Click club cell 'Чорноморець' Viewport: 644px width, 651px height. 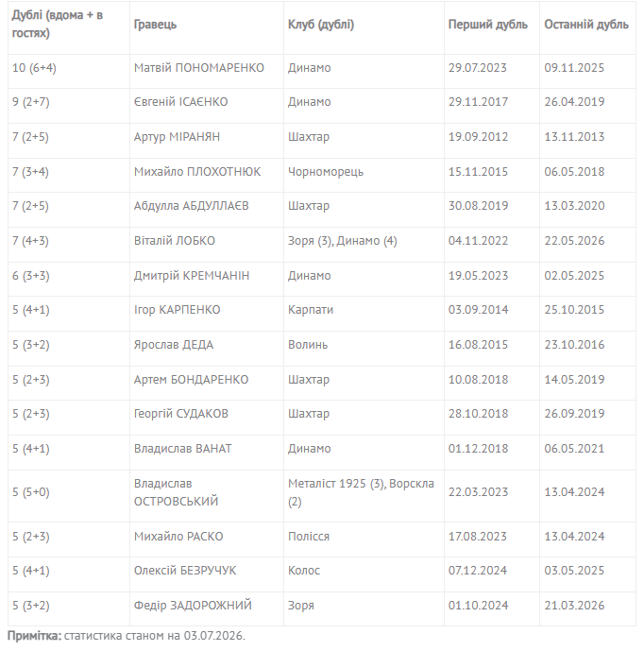coord(326,171)
